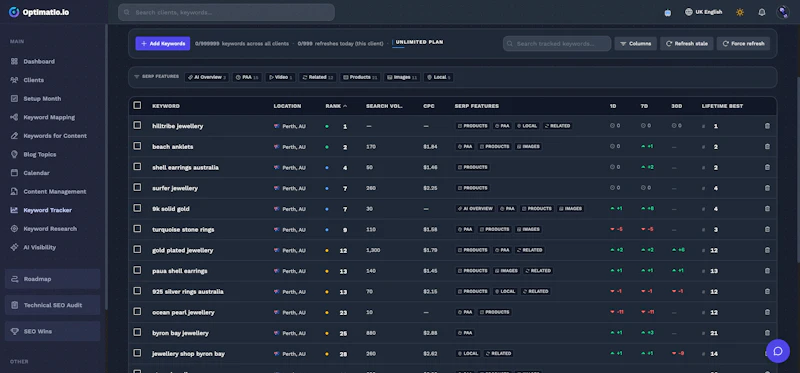This screenshot has height=373, width=800.
Task: Delete the paua shell earrings keyword
Action: coord(767,271)
